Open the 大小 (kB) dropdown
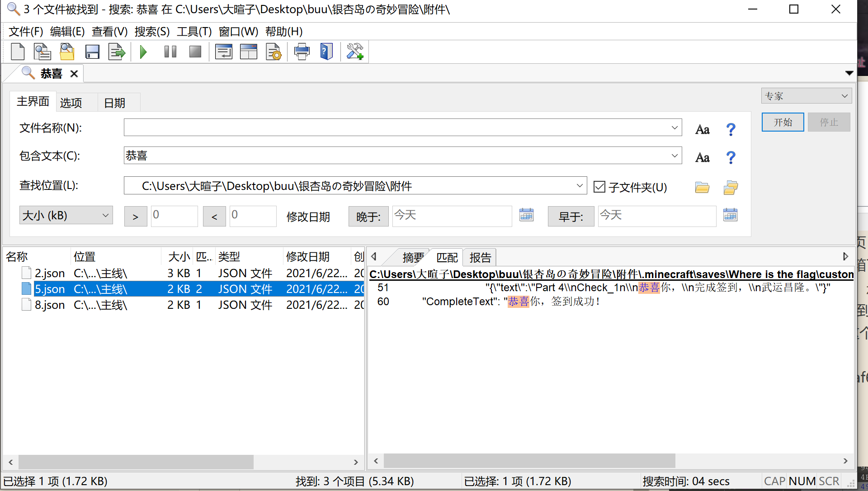 (66, 215)
